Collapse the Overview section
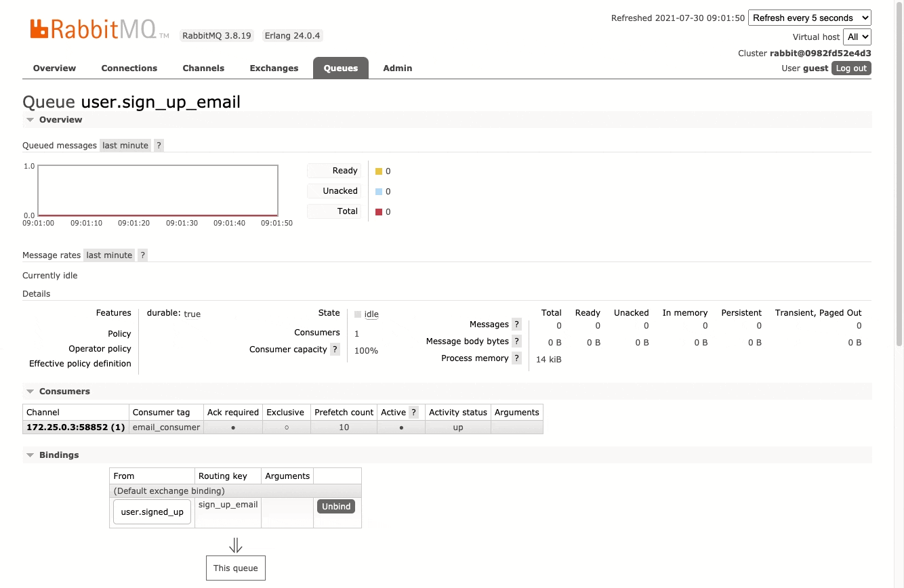Screen dimensions: 904x588 (30, 119)
